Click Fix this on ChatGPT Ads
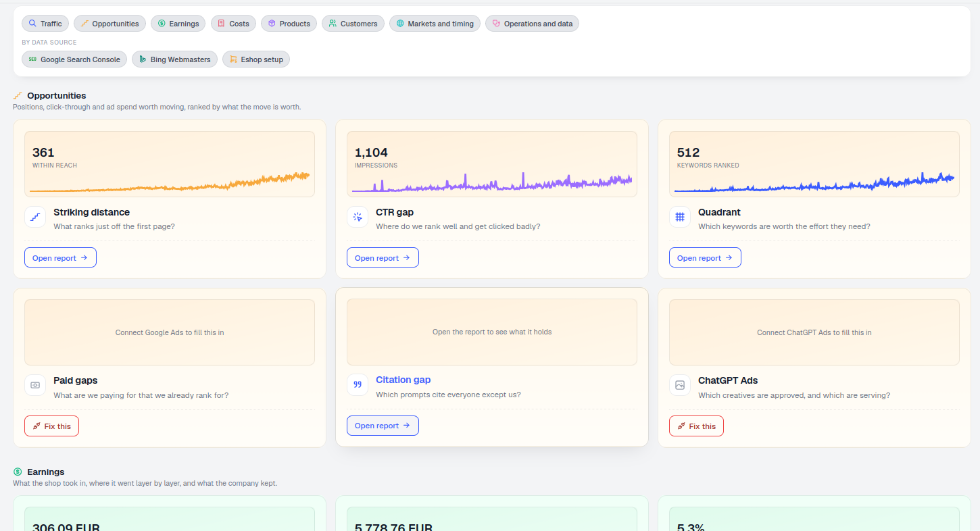The image size is (980, 531). tap(696, 426)
